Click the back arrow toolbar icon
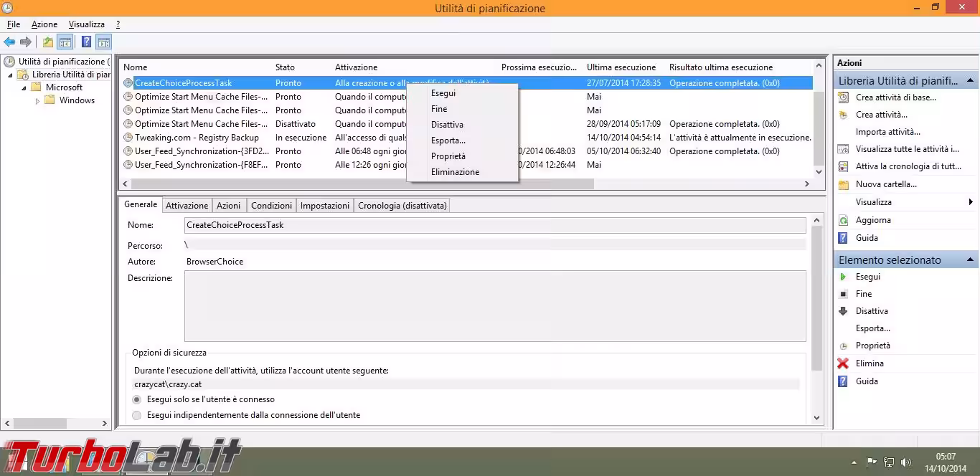980x476 pixels. [9, 42]
